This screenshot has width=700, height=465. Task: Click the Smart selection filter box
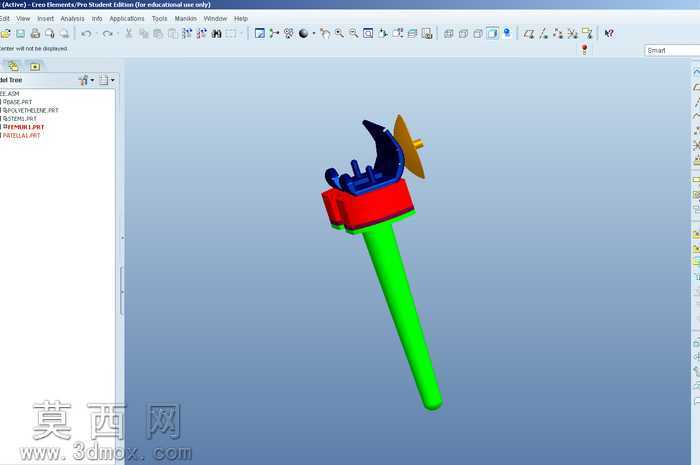672,50
